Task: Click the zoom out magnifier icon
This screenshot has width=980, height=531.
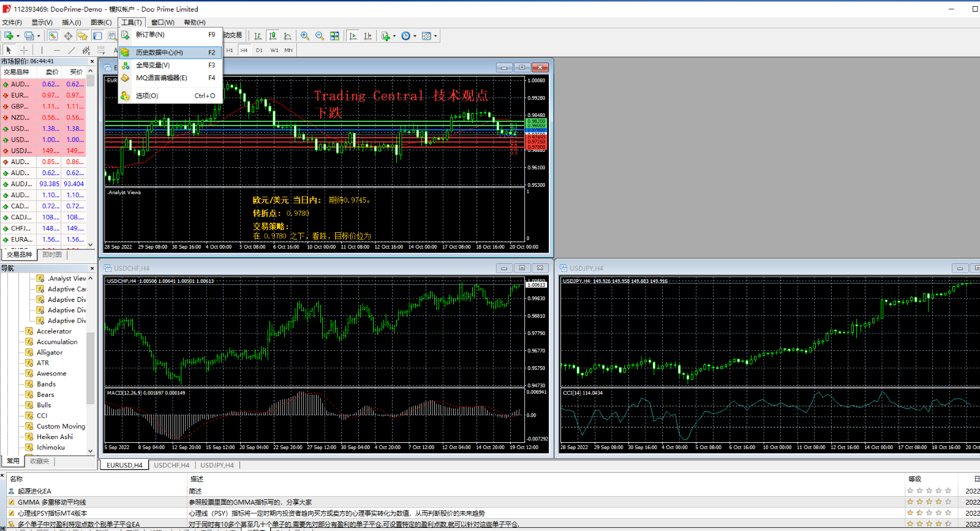Action: pyautogui.click(x=320, y=36)
